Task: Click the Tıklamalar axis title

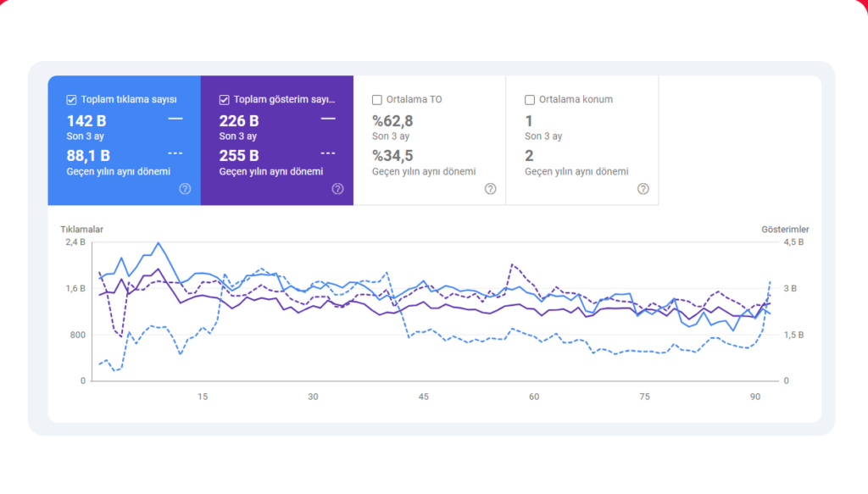Action: (82, 229)
